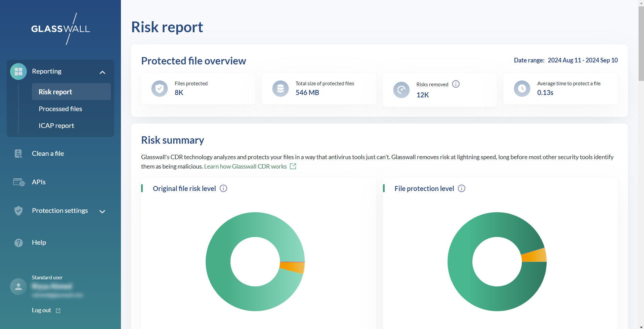Expand Protection settings chevron
644x329 pixels.
(x=102, y=211)
